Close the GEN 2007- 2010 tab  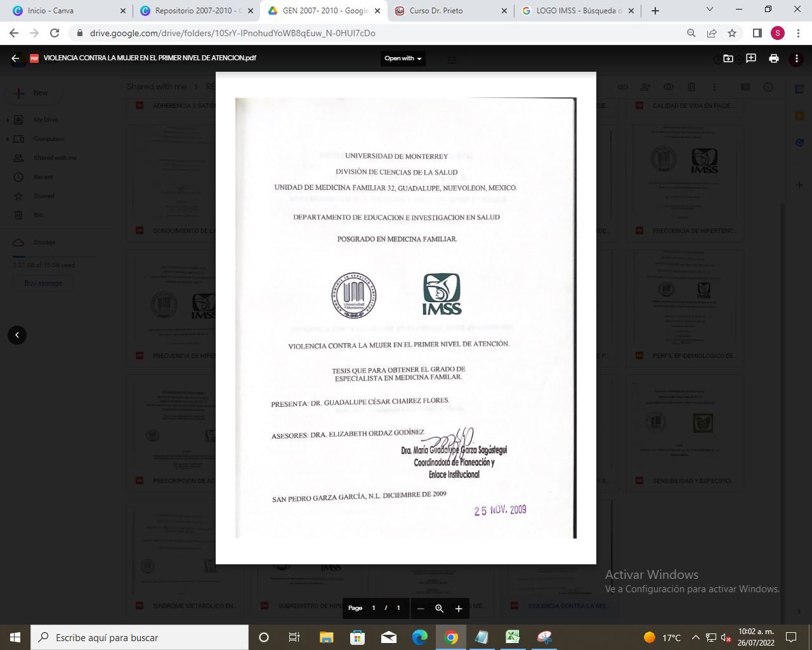377,11
